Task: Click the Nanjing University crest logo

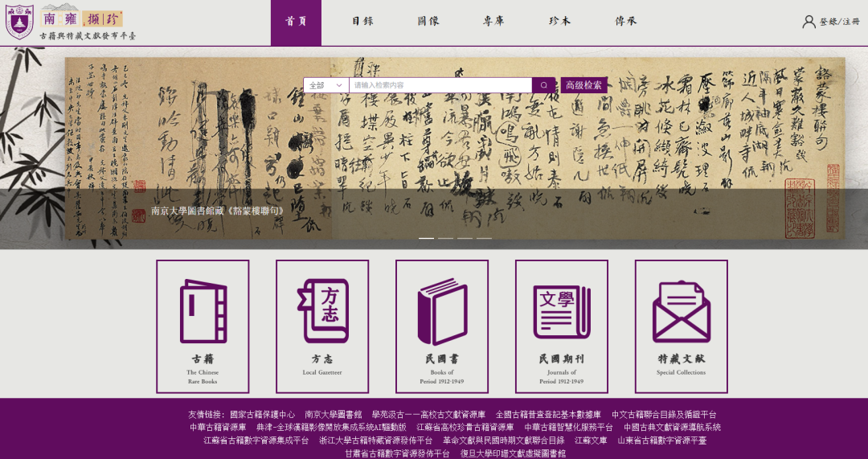Action: click(19, 21)
